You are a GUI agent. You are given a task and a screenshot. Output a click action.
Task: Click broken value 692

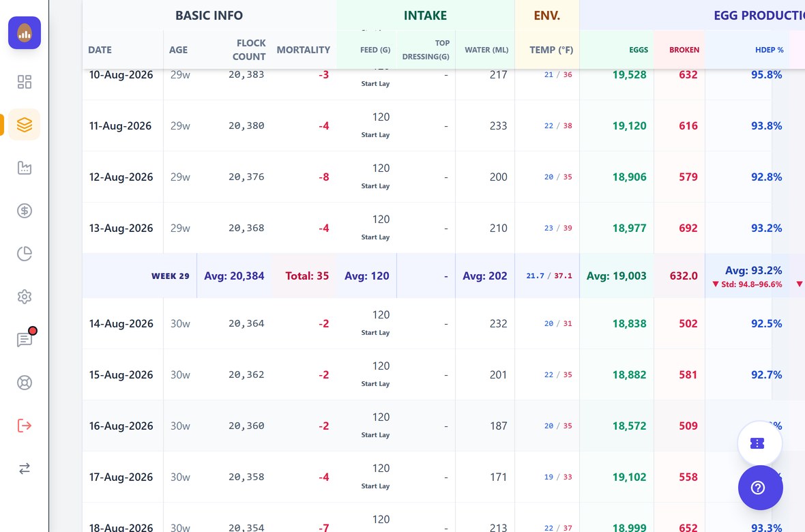tap(688, 228)
